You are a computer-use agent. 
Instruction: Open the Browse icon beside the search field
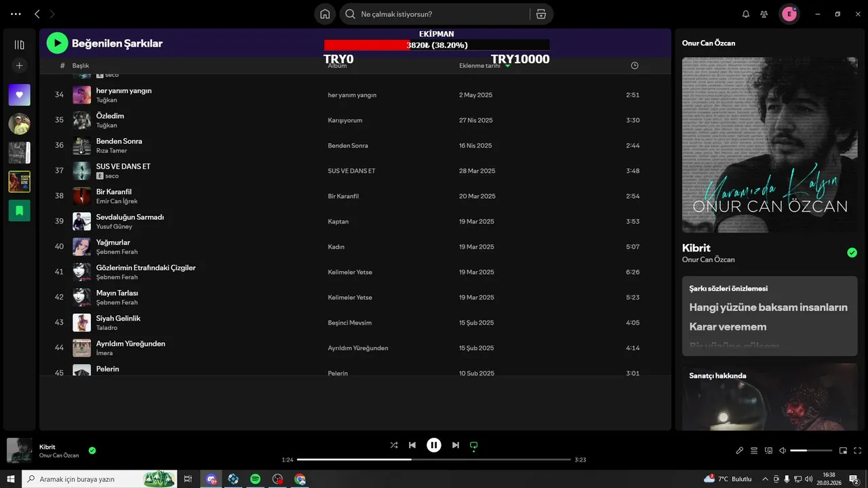pyautogui.click(x=540, y=14)
